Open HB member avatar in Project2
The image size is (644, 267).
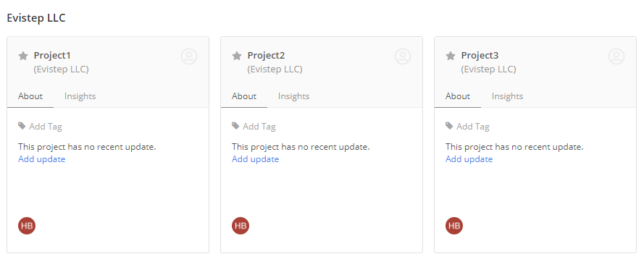[241, 226]
